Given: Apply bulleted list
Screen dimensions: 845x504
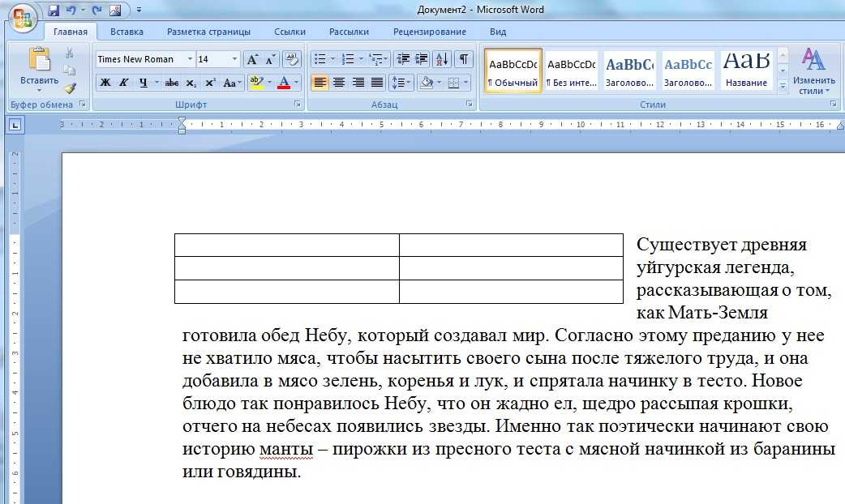Looking at the screenshot, I should [320, 59].
